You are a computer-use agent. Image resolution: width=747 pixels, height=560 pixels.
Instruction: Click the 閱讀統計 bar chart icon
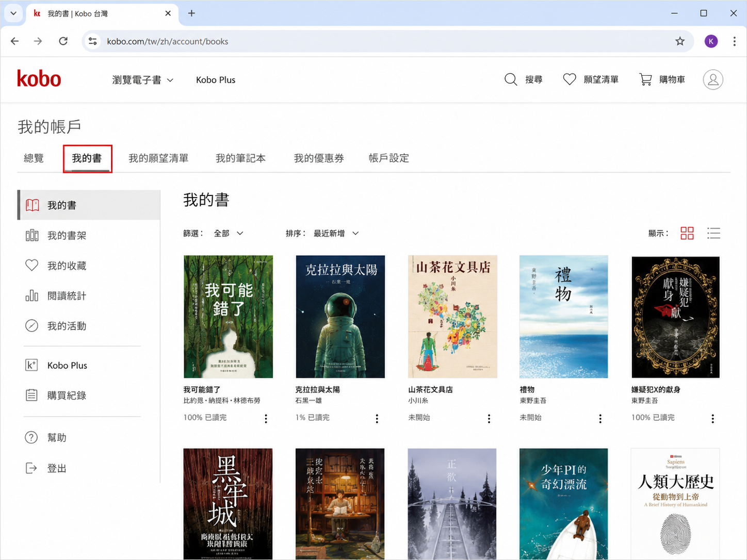[32, 295]
